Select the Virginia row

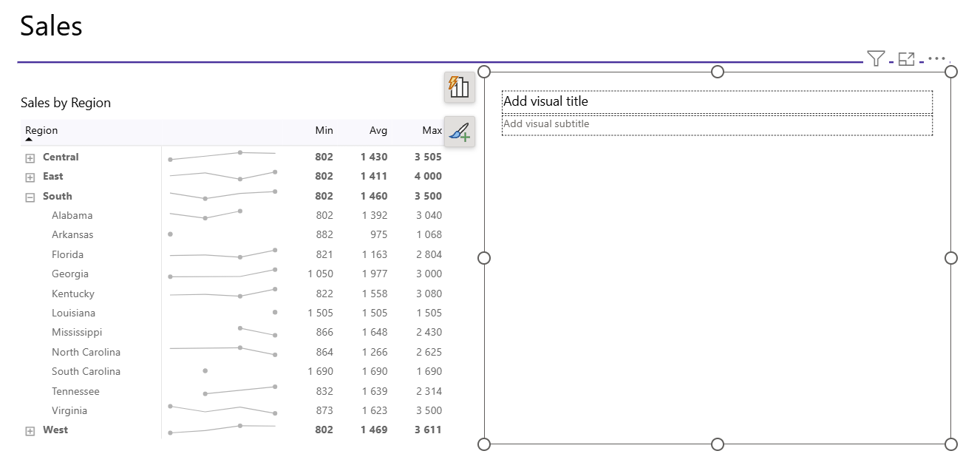click(232, 410)
